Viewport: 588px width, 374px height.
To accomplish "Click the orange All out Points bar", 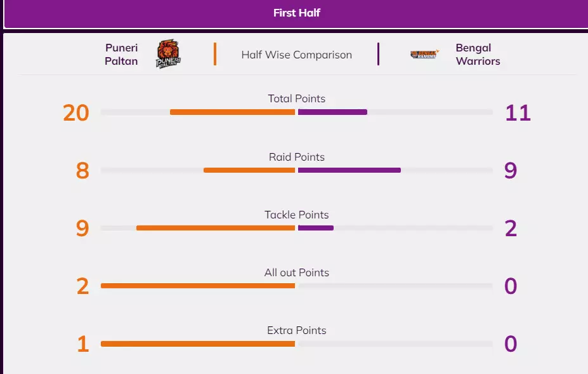I will (198, 286).
